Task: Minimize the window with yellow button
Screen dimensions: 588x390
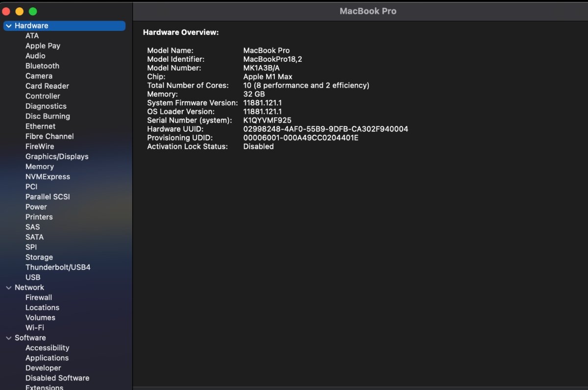Action: pos(20,11)
